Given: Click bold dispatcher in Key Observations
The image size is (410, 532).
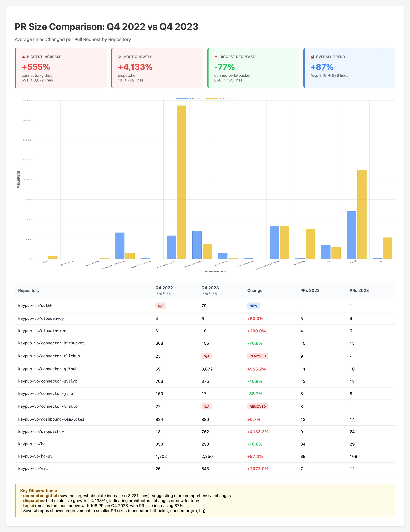Looking at the screenshot, I should pos(34,501).
